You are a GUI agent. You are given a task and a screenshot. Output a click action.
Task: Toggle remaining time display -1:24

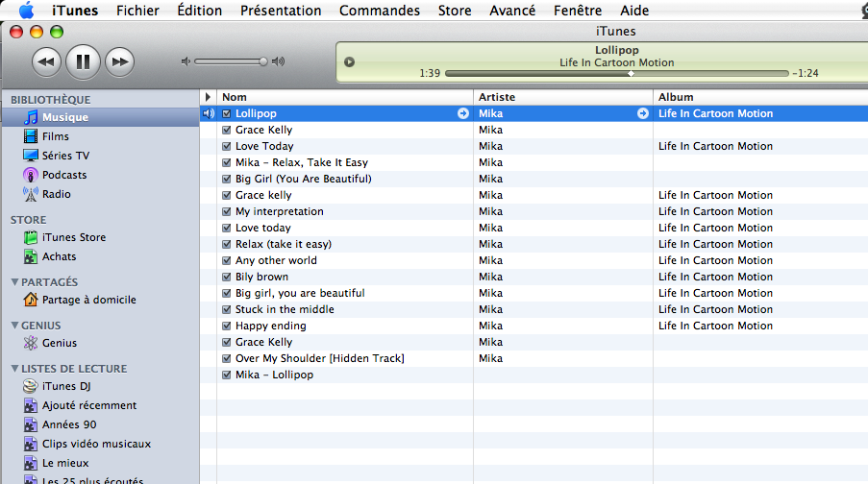(805, 73)
